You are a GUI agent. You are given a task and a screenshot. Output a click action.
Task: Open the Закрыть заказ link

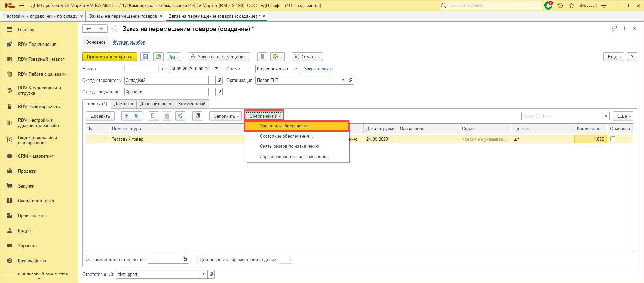tap(318, 69)
